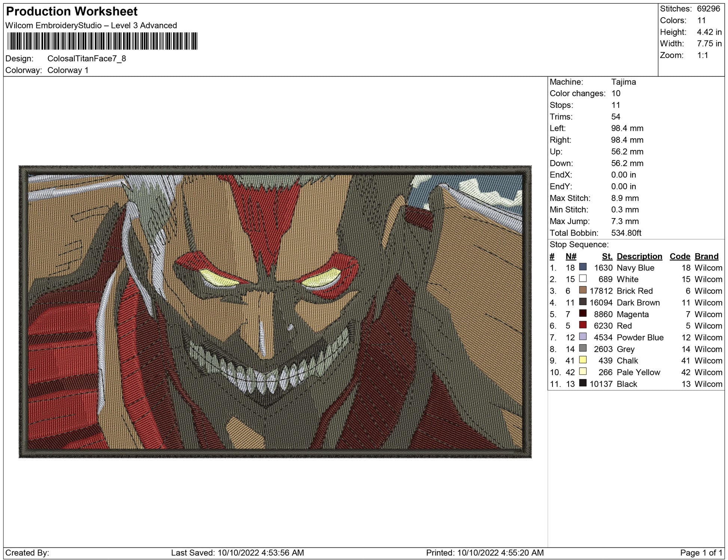Screen dimensions: 728x560
Task: Click the barcode below the title
Action: pos(102,41)
